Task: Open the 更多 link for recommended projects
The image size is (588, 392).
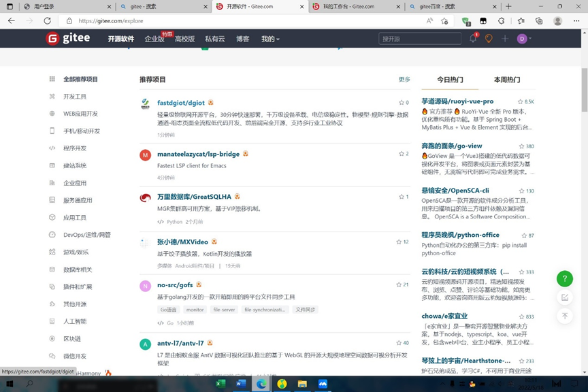Action: click(x=403, y=80)
